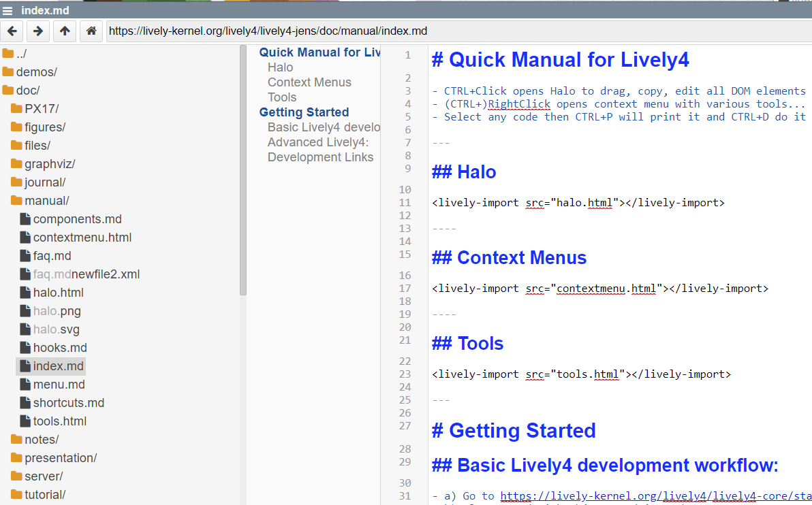Open shortcuts.md file

(x=68, y=403)
